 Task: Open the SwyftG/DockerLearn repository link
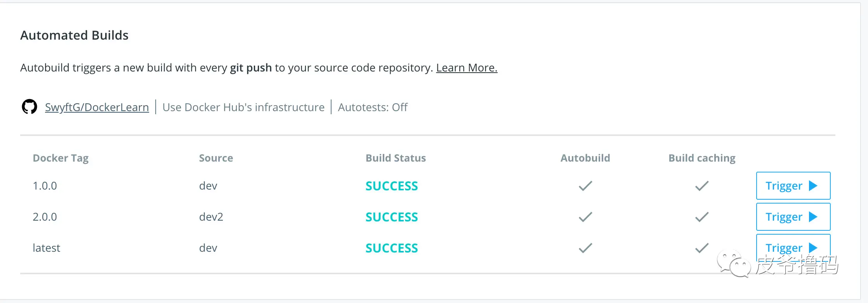point(97,107)
